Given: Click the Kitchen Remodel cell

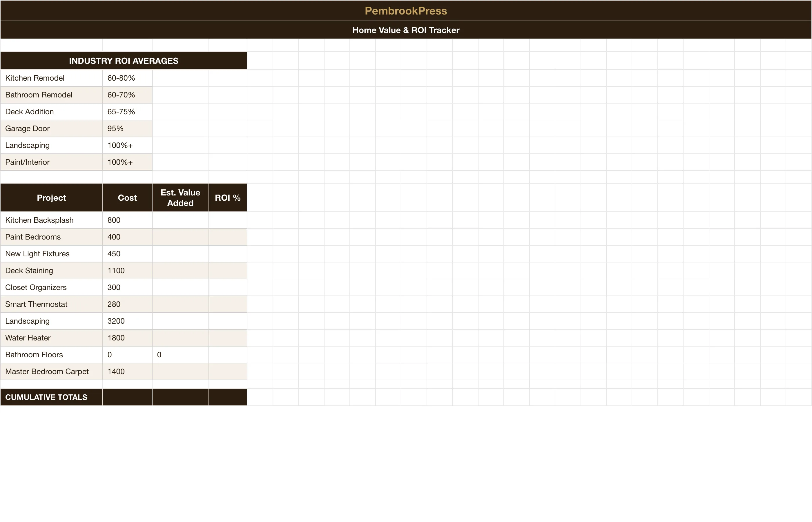Looking at the screenshot, I should pyautogui.click(x=52, y=78).
